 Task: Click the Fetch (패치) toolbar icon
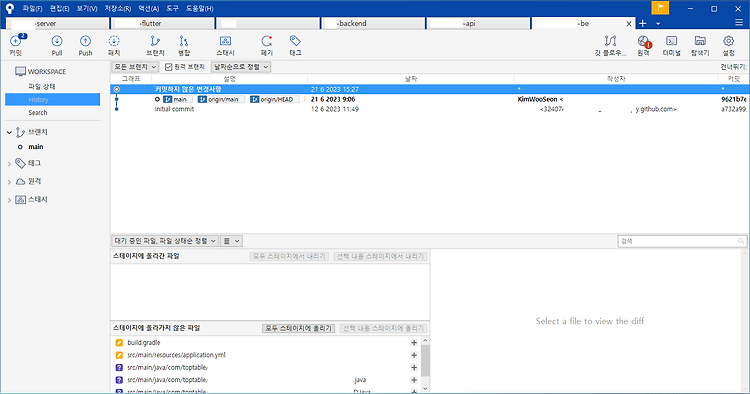(x=114, y=41)
